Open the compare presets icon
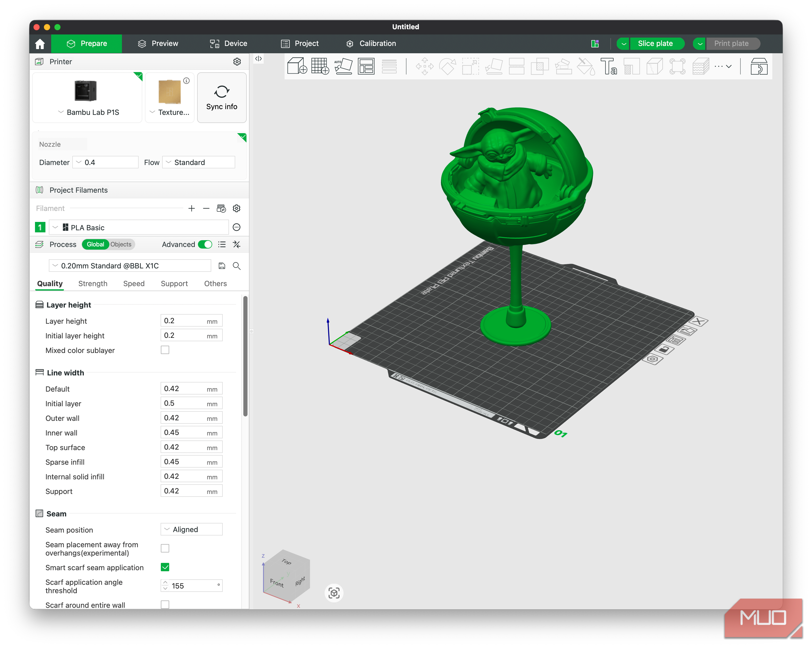Image resolution: width=812 pixels, height=648 pixels. (237, 244)
